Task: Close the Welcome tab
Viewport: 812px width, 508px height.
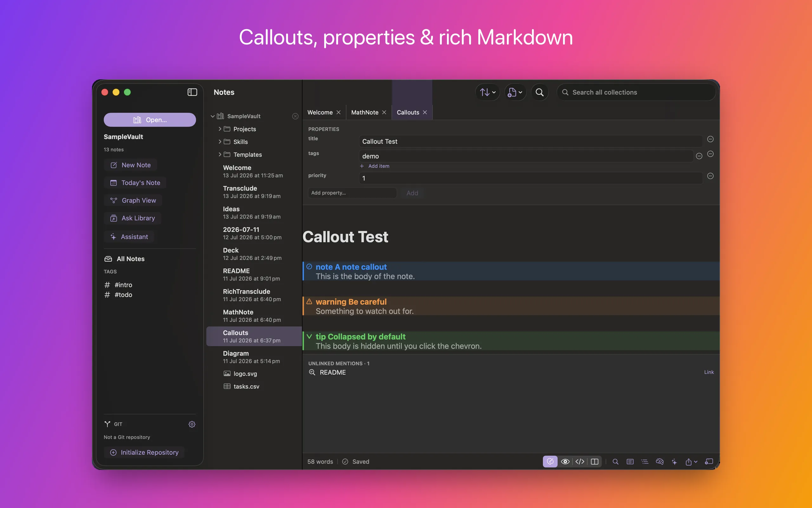Action: point(338,112)
